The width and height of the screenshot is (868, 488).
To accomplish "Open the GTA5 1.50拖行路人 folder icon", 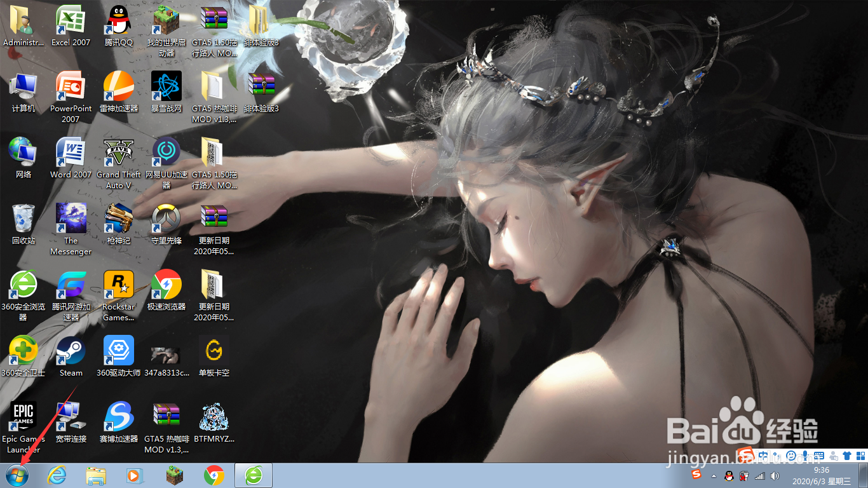I will (x=214, y=152).
